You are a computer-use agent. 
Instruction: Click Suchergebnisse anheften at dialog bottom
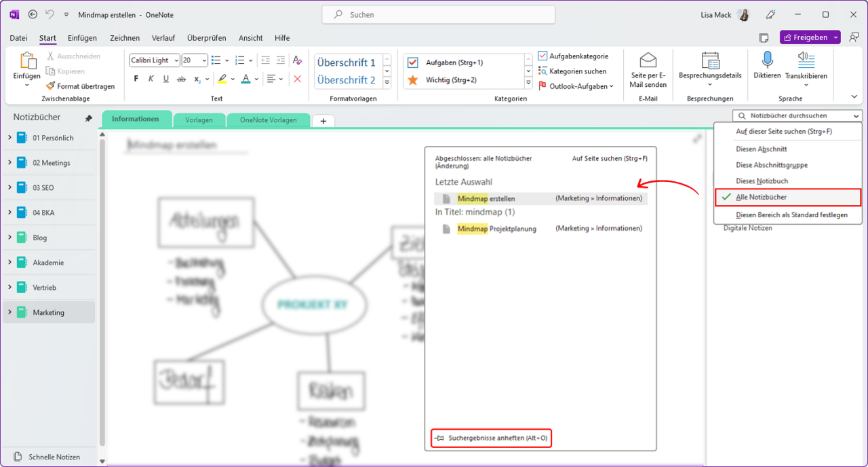click(491, 438)
